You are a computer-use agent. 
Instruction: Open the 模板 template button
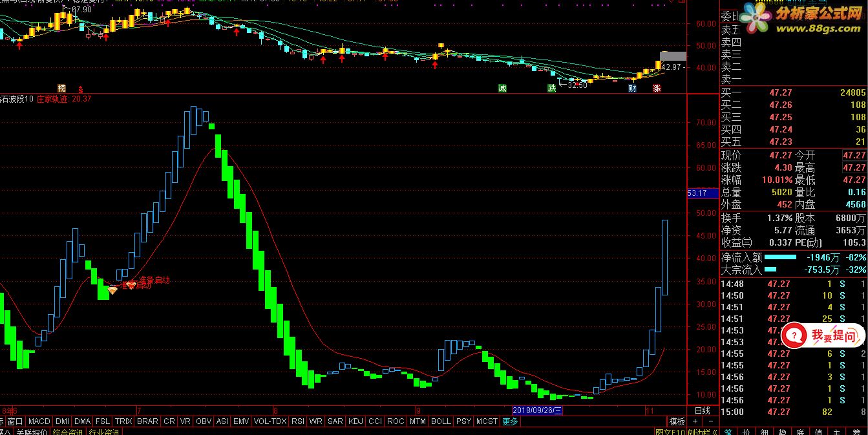(x=677, y=421)
